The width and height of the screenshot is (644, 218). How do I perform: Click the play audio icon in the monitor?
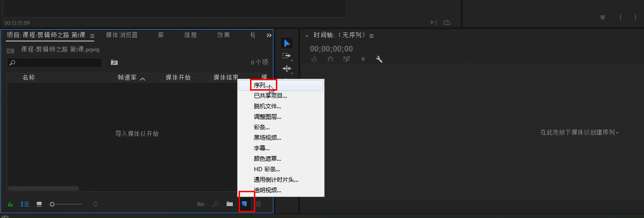(x=434, y=22)
